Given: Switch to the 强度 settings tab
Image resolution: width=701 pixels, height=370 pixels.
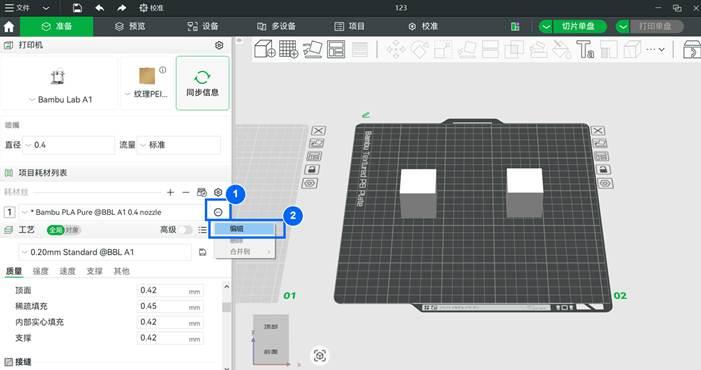Looking at the screenshot, I should tap(40, 271).
